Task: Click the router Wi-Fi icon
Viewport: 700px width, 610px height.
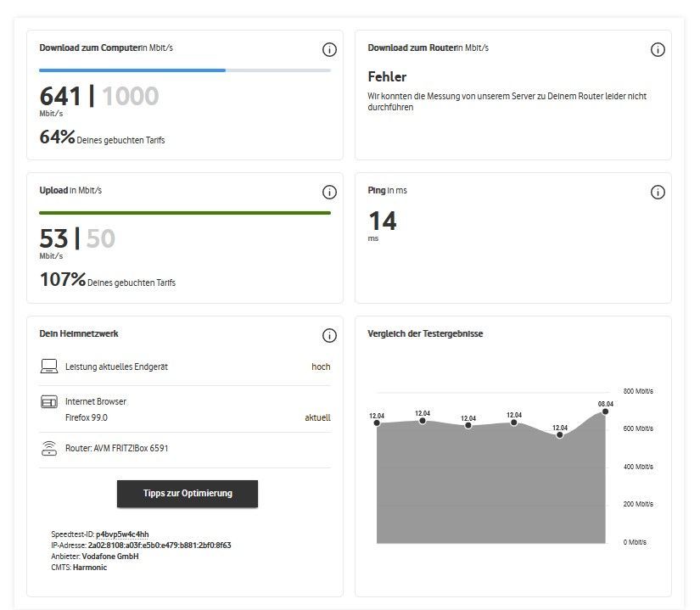Action: (48, 448)
